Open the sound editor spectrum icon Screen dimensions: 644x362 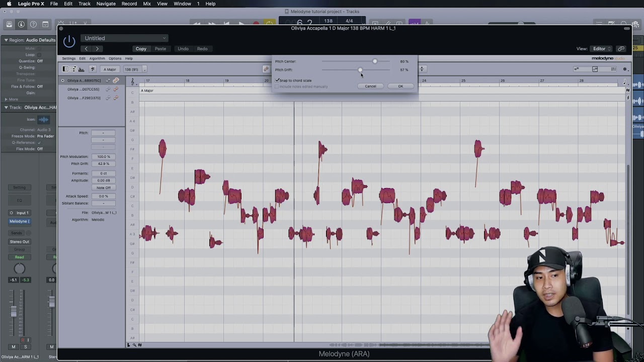click(82, 69)
